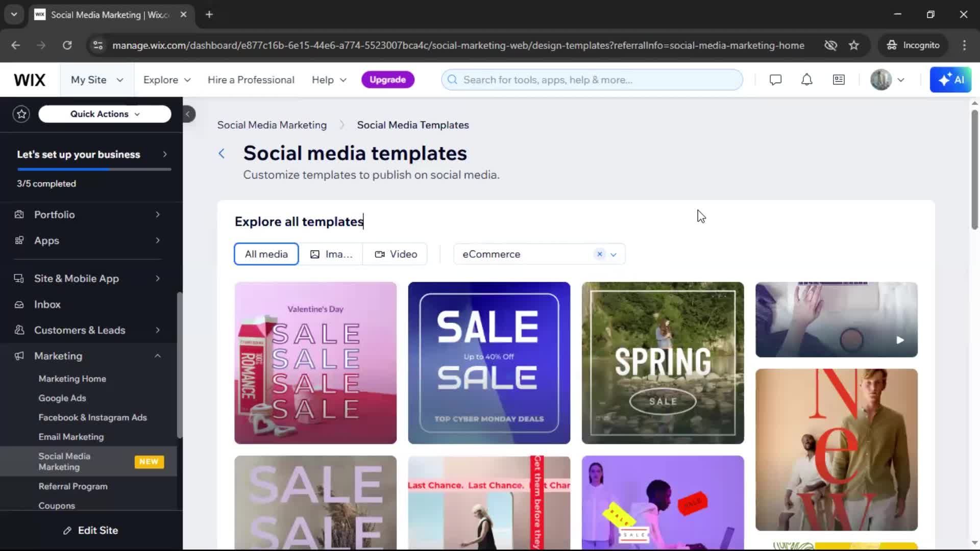Click Hire a Professional link
The height and width of the screenshot is (551, 980).
pyautogui.click(x=251, y=80)
